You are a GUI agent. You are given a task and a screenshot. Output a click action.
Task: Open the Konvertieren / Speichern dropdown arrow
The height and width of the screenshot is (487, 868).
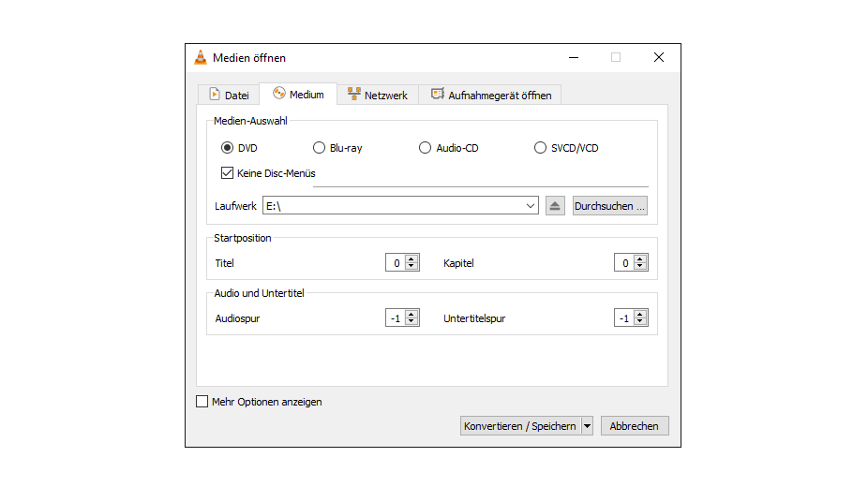point(588,426)
